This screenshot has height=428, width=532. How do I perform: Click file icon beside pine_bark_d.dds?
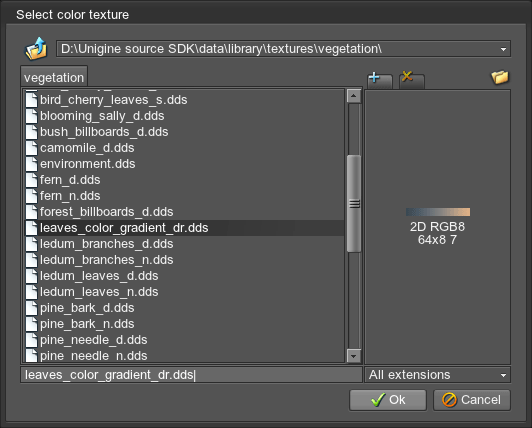(x=32, y=308)
